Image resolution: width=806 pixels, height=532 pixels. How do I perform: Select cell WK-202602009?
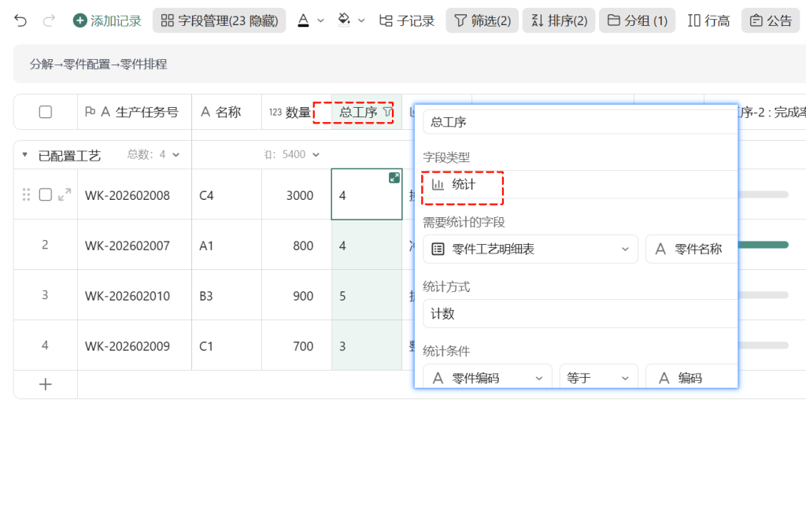135,346
